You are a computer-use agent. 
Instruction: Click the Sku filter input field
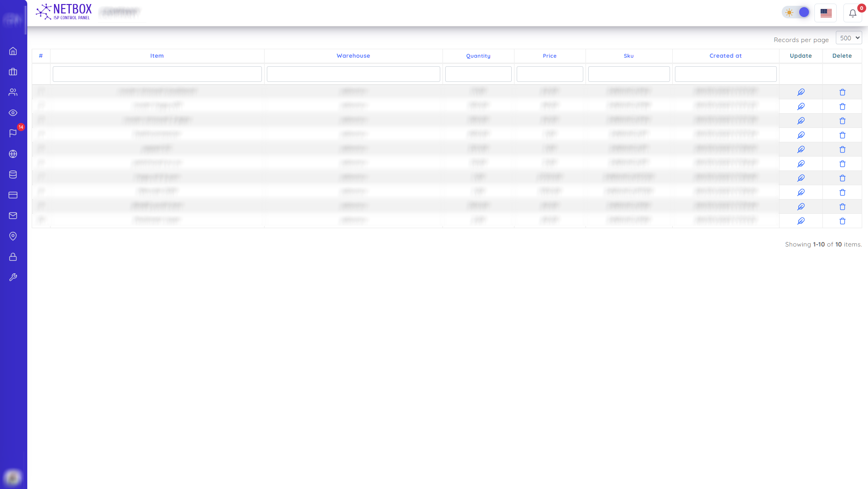(628, 74)
